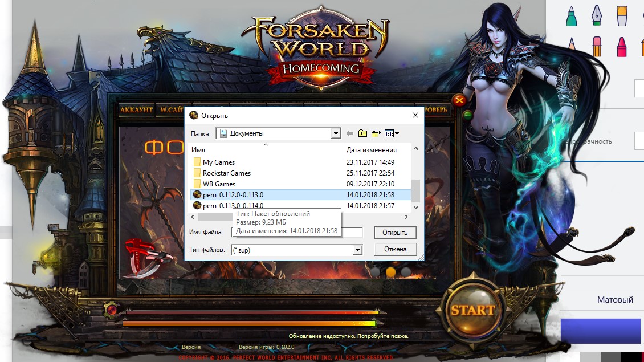Image resolution: width=644 pixels, height=362 pixels.
Task: Select the WB Games folder row
Action: pyautogui.click(x=300, y=184)
